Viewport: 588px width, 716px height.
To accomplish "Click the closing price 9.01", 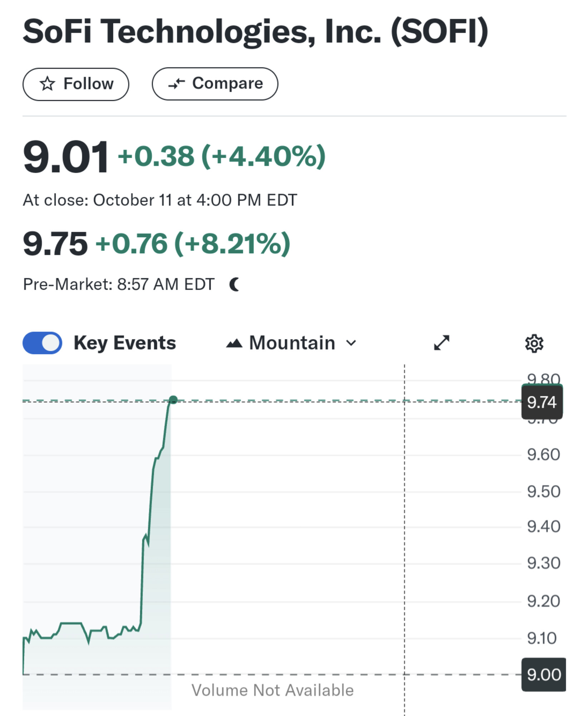I will [x=65, y=157].
